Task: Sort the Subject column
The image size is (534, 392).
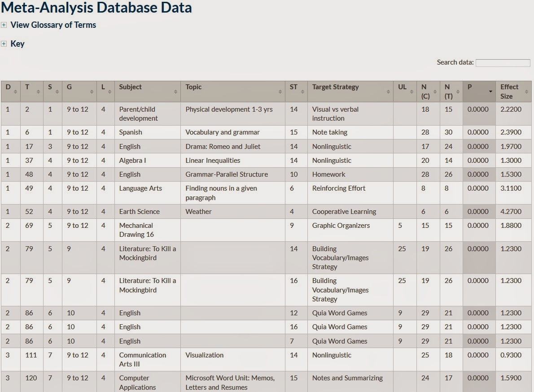Action: 175,92
